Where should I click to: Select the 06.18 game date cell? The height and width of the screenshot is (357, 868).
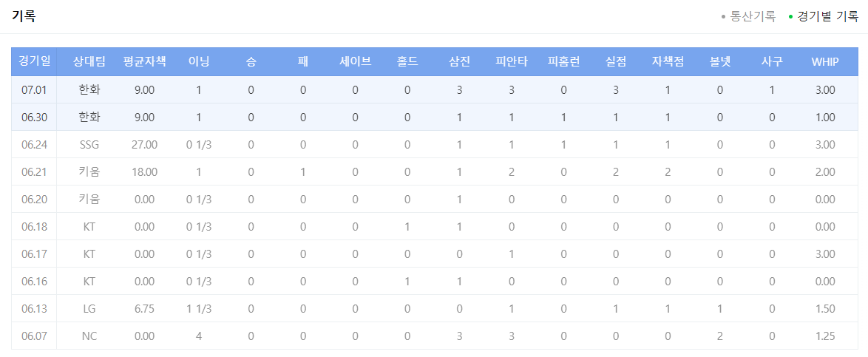(x=34, y=226)
